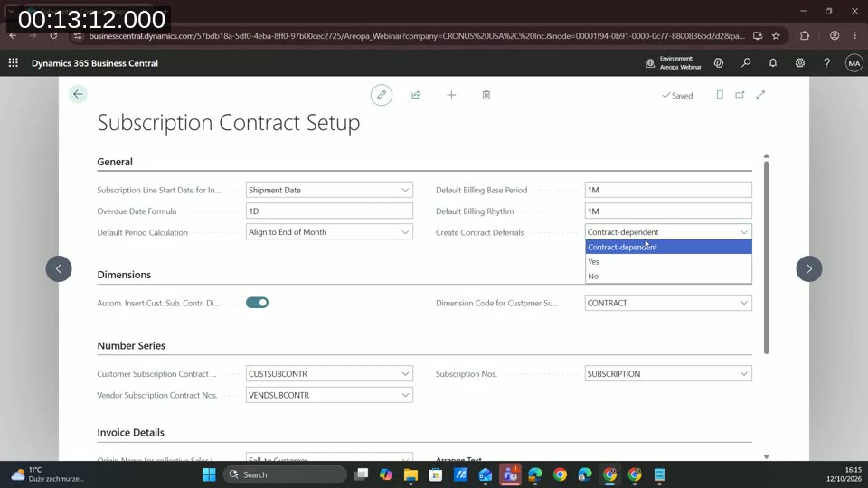
Task: Click the Default Billing Base Period field
Action: [668, 190]
